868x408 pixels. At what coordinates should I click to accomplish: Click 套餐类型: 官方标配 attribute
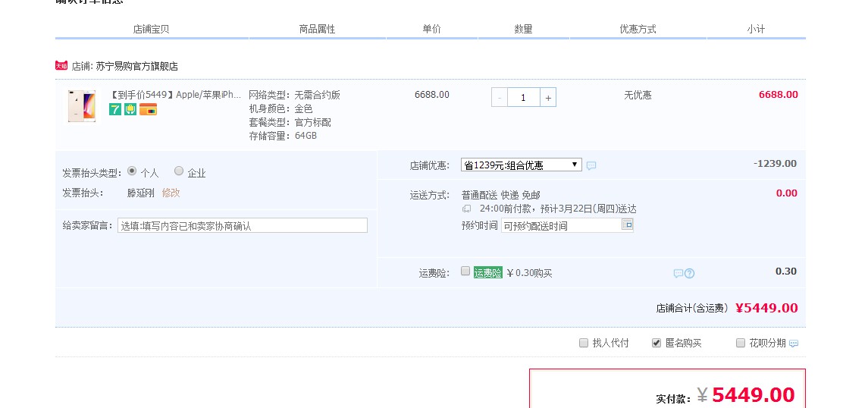pos(290,122)
